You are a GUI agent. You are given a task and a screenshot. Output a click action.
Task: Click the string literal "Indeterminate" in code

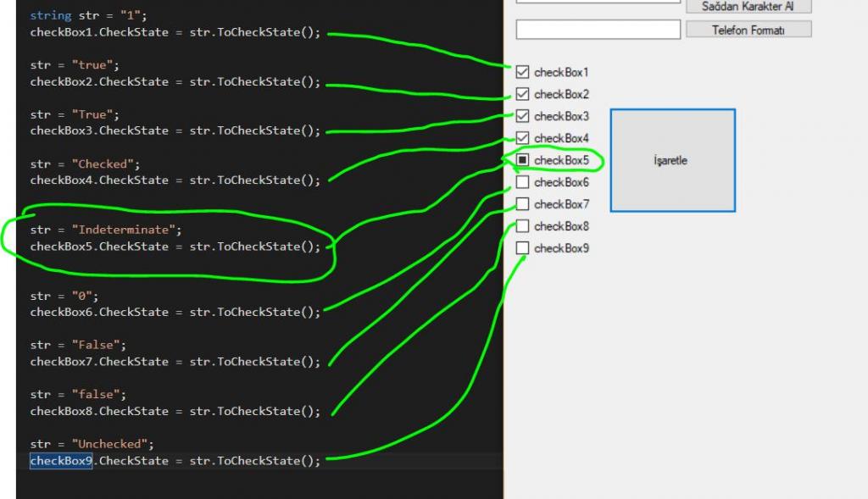pos(123,230)
